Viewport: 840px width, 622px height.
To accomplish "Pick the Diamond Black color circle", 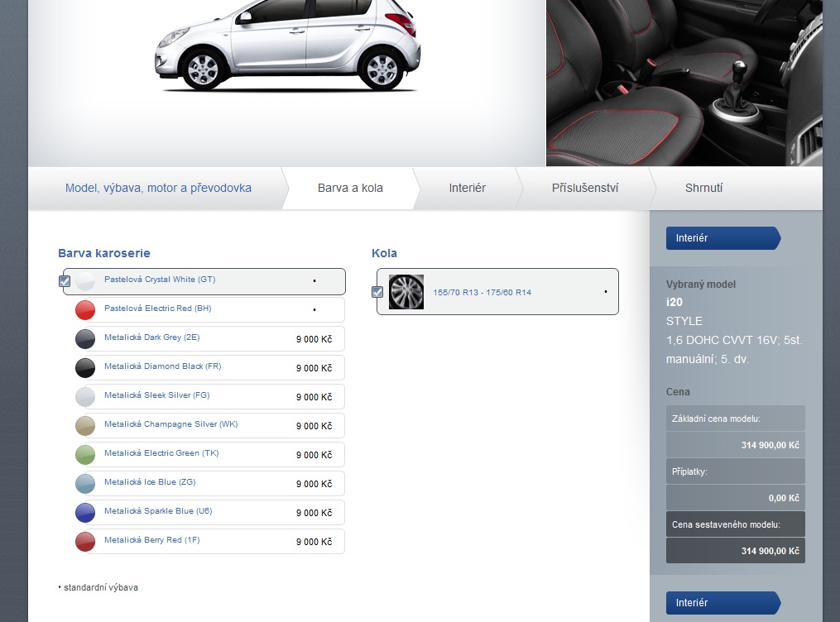I will [x=85, y=368].
